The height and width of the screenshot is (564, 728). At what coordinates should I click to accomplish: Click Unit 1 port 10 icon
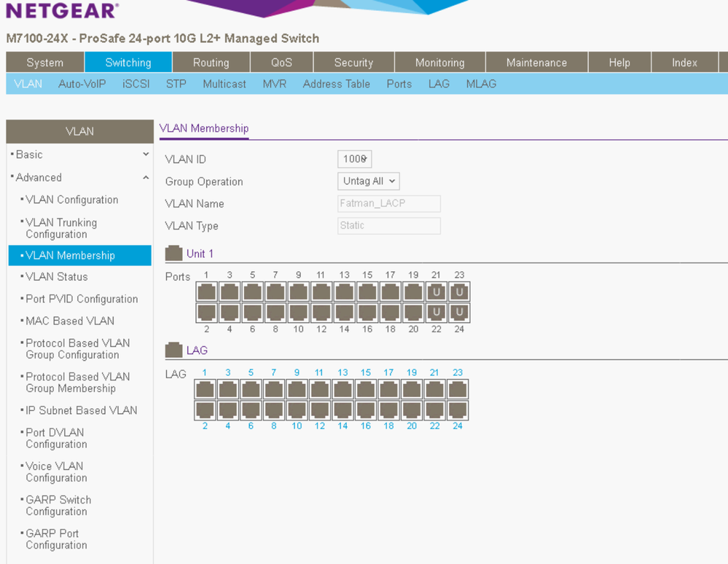pyautogui.click(x=298, y=313)
